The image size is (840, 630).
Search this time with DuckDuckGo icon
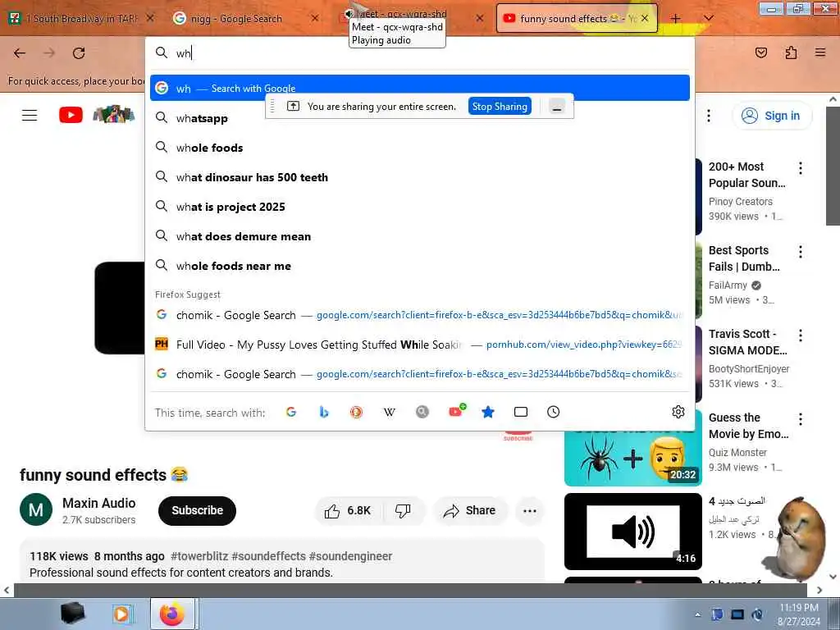click(356, 412)
